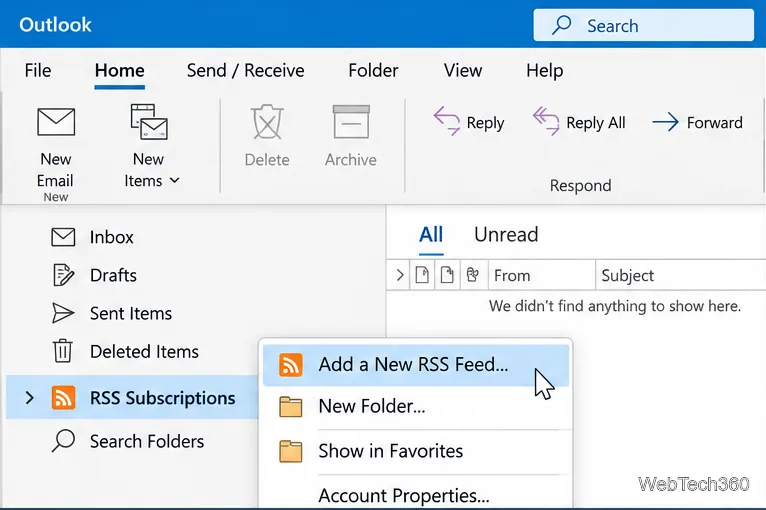The width and height of the screenshot is (766, 510).
Task: Click the RSS Subscriptions orange feed icon
Action: pos(64,398)
